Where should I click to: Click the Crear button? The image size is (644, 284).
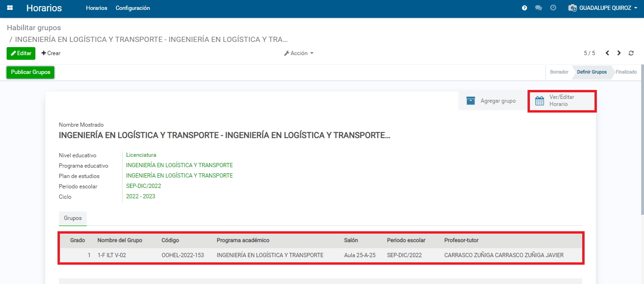point(51,53)
